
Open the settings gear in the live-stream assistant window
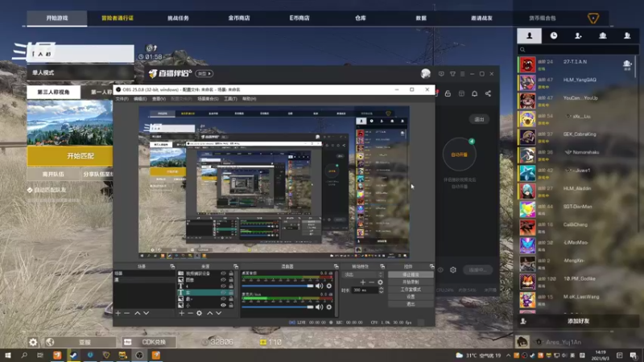point(453,269)
